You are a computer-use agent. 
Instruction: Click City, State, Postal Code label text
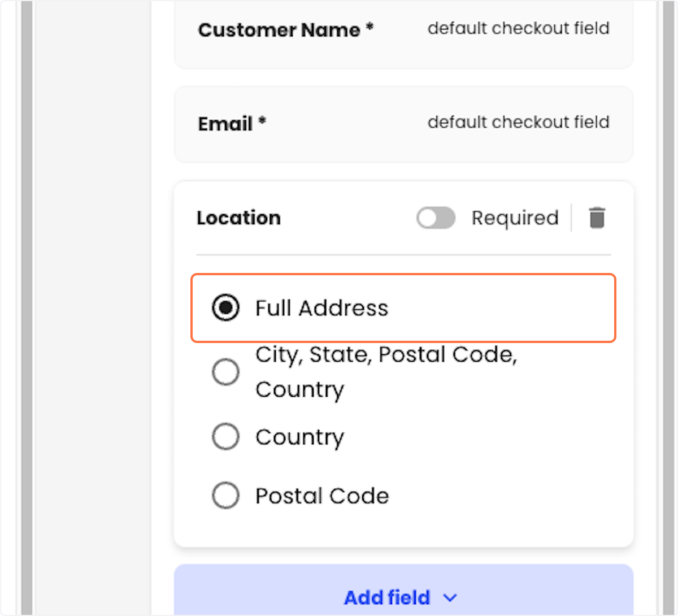point(386,355)
